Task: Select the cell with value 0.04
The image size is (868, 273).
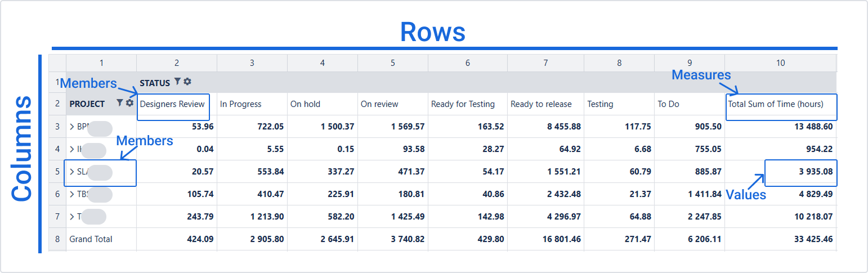Action: [x=177, y=149]
